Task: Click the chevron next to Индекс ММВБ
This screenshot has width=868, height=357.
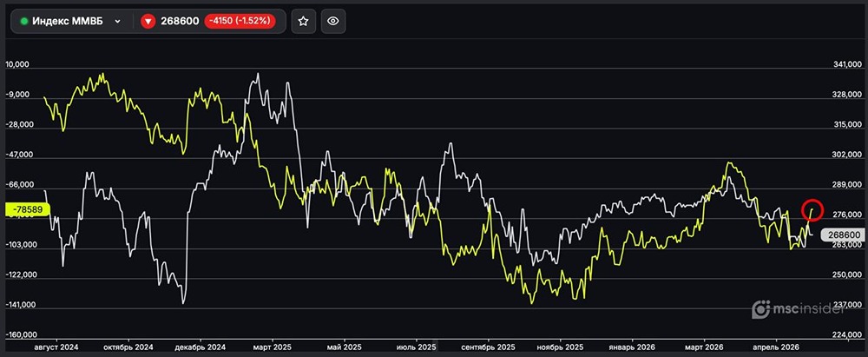Action: click(x=117, y=21)
